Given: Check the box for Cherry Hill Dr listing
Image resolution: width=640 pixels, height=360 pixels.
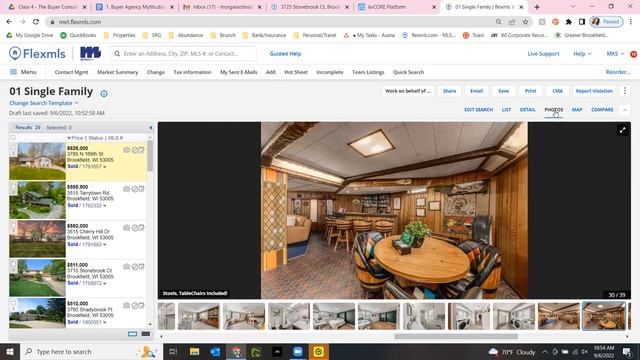Looking at the screenshot, I should (13, 225).
